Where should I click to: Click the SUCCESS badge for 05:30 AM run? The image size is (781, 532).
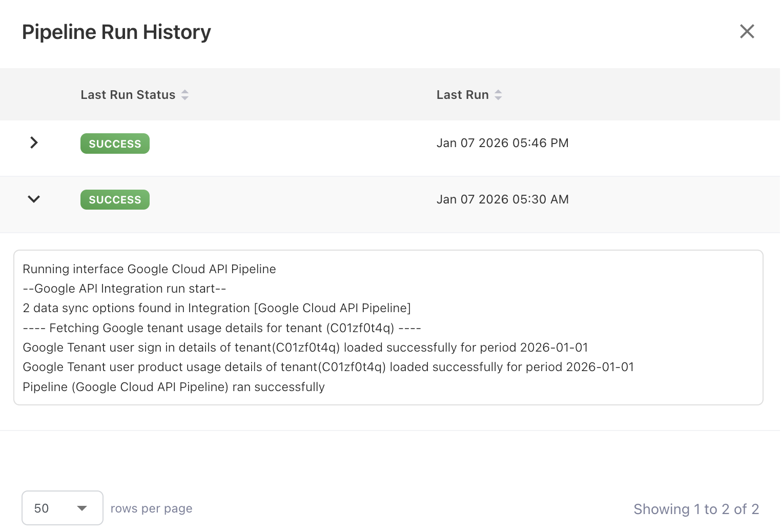click(115, 200)
